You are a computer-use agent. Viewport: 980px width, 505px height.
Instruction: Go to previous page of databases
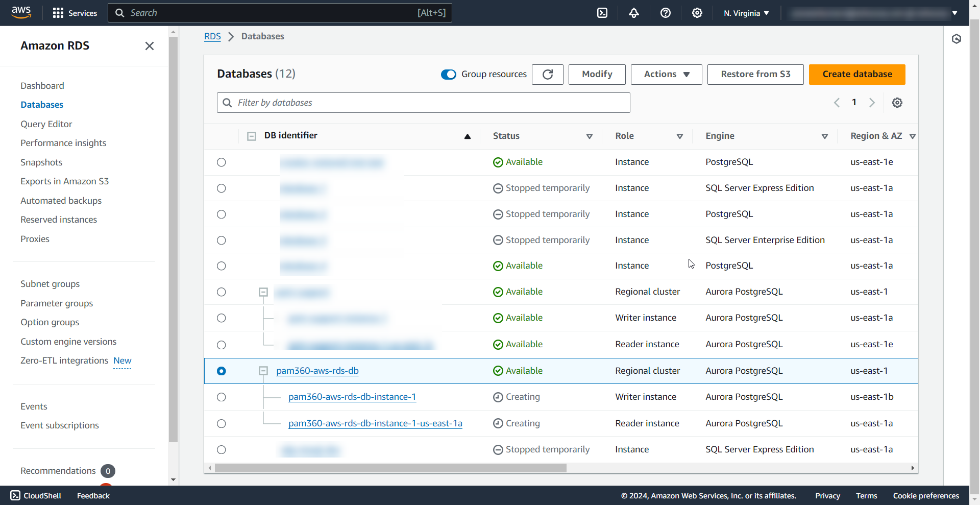(837, 103)
